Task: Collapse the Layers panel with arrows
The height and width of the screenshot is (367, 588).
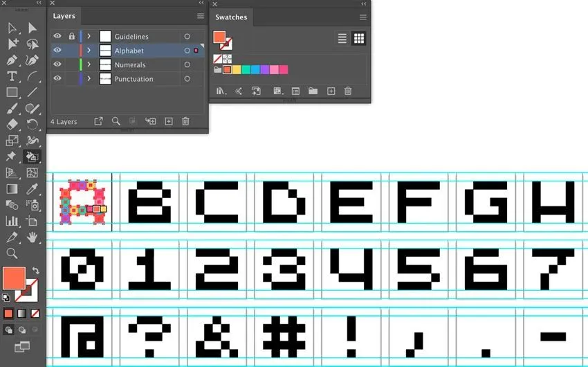Action: coord(201,3)
